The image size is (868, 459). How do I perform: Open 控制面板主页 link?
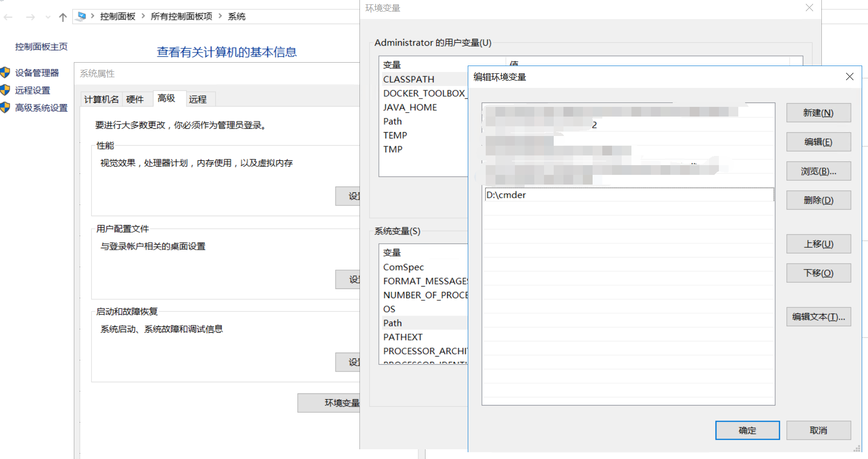click(41, 46)
